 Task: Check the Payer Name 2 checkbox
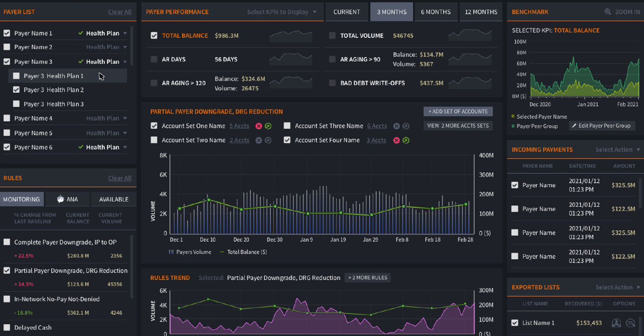click(x=7, y=47)
